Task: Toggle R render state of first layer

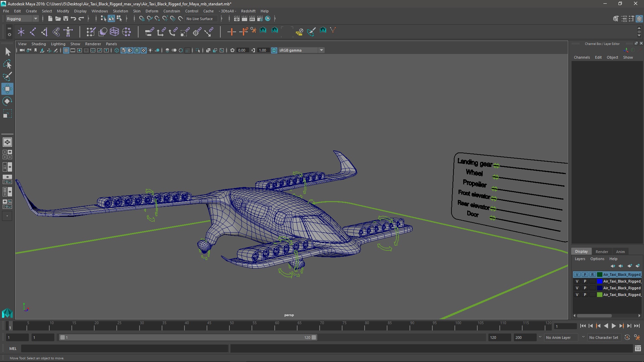Action: coord(593,275)
